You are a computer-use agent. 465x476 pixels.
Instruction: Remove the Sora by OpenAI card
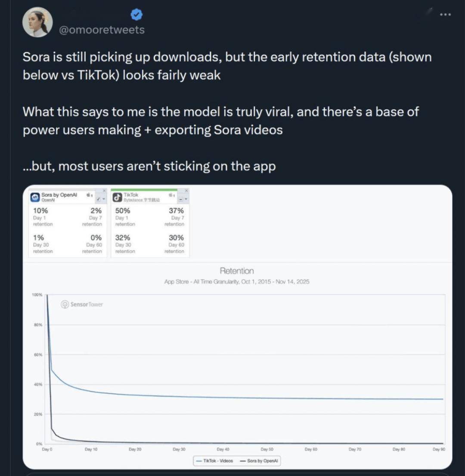tap(104, 190)
